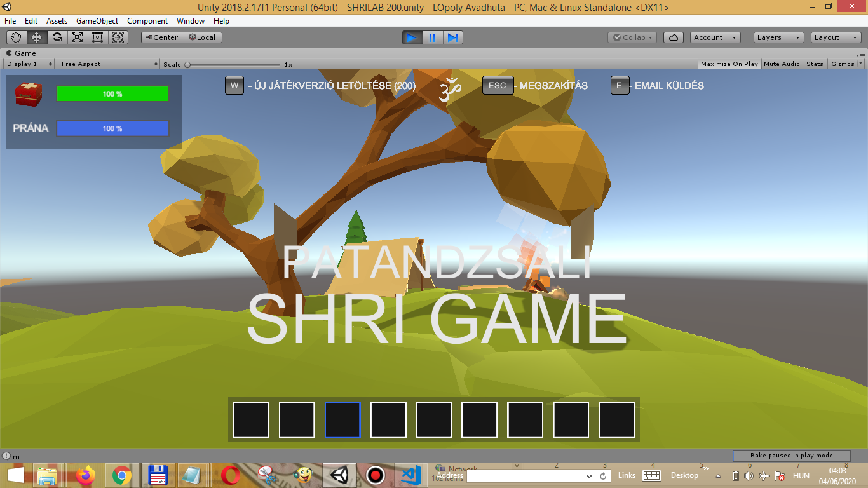Select the Rect Transform tool
868x488 pixels.
[x=98, y=37]
